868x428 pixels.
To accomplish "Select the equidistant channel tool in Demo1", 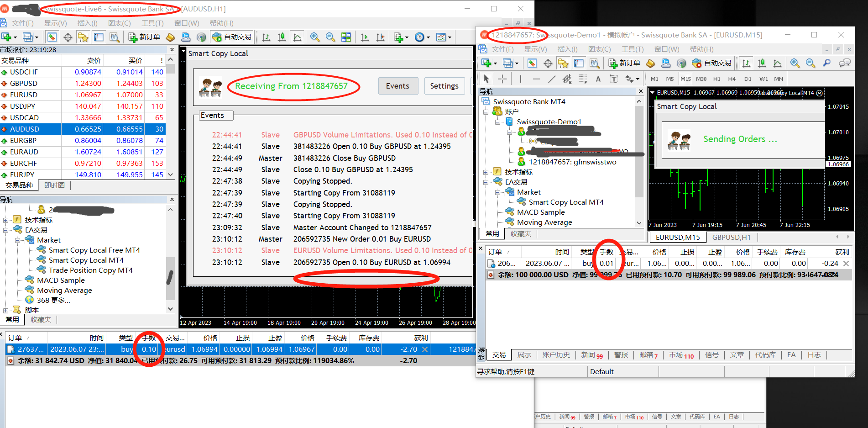I will click(x=567, y=79).
